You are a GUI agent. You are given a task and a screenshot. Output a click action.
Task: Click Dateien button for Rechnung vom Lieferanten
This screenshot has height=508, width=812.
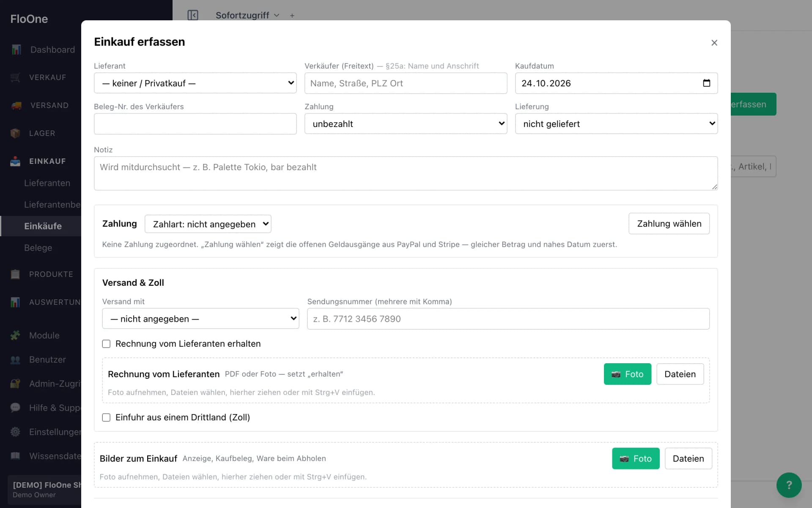680,374
